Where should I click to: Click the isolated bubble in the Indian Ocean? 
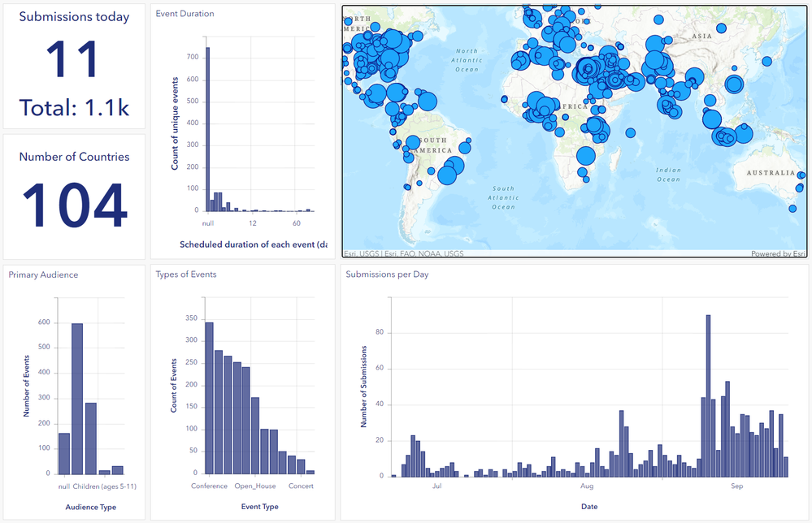click(629, 134)
